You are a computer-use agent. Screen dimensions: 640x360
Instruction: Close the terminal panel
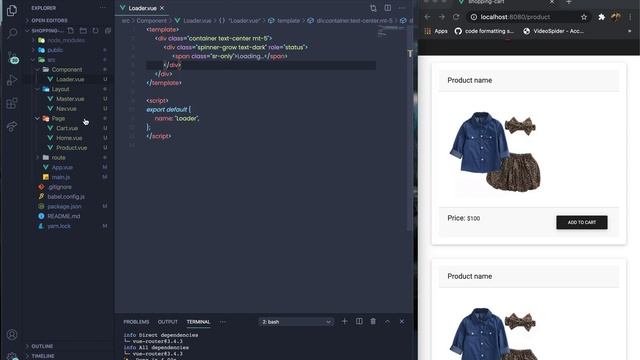coord(402,322)
